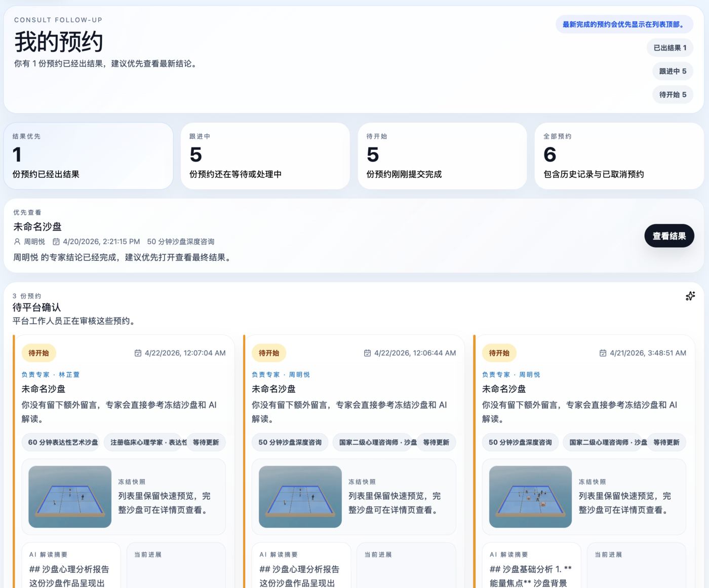Screen dimensions: 709x588
Task: Select the 待开始 5 chip in header
Action: click(x=673, y=94)
